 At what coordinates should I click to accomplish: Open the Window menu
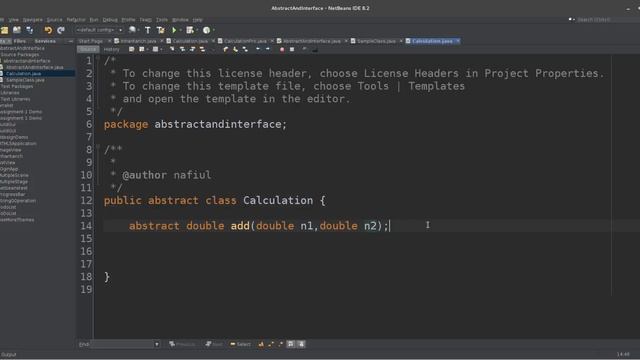180,20
